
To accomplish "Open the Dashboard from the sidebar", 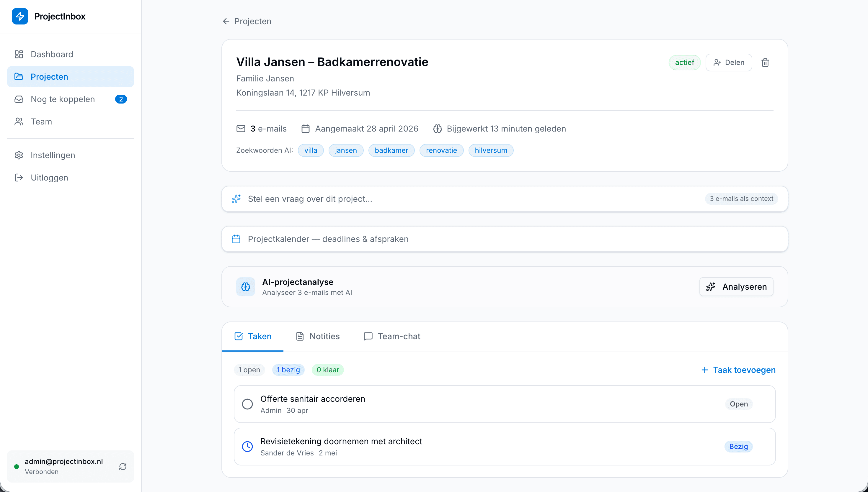I will click(x=52, y=54).
